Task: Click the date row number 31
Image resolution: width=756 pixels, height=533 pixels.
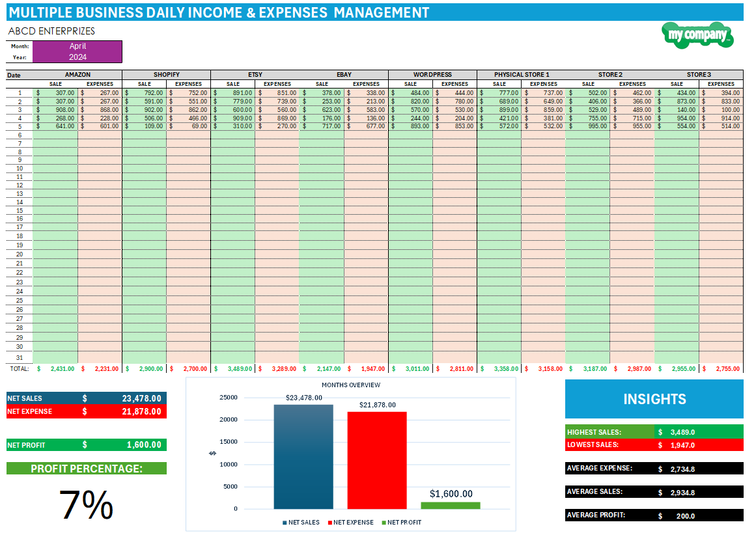Action: pyautogui.click(x=20, y=358)
